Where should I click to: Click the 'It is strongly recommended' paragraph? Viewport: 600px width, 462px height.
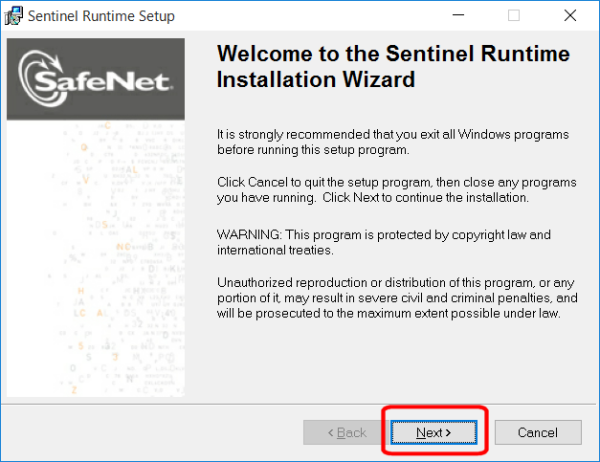(393, 142)
